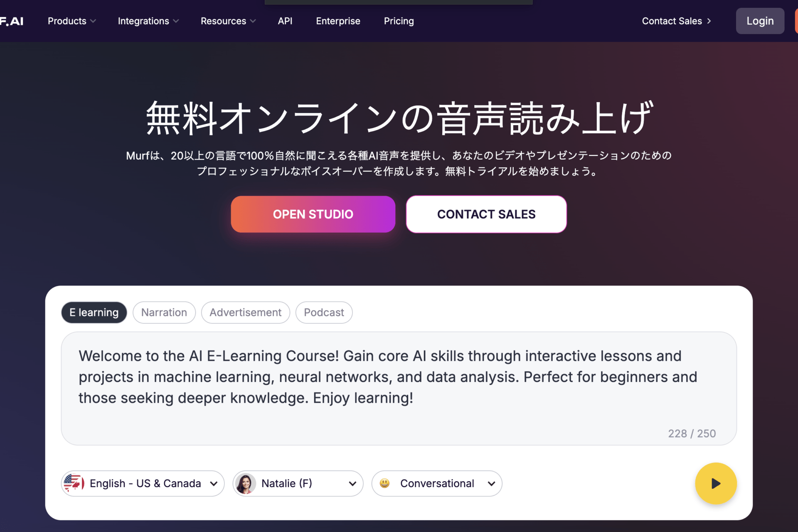Expand the Products menu chevron
Screen dimensions: 798x532
(x=93, y=21)
